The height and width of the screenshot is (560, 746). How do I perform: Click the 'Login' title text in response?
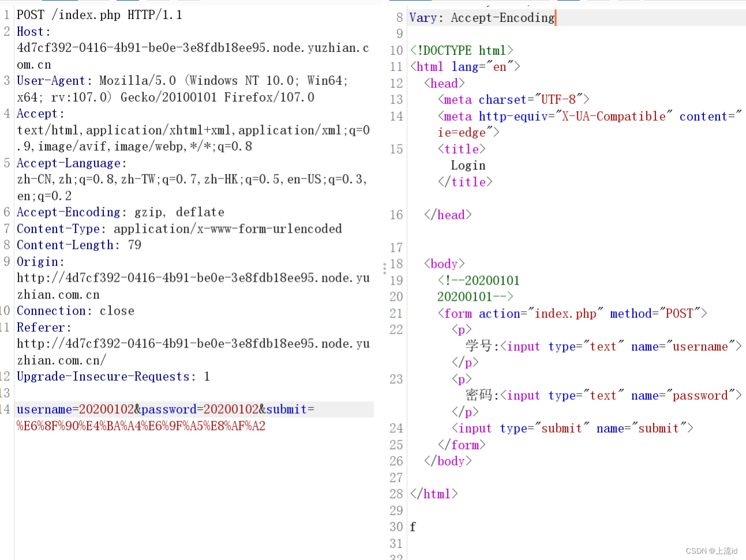(x=468, y=166)
